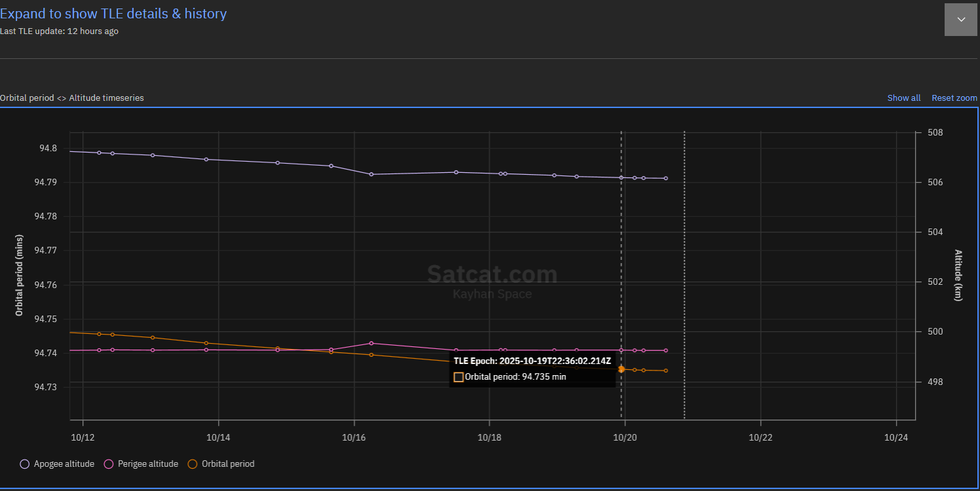Image resolution: width=980 pixels, height=491 pixels.
Task: Click the "Orbital period (mins)" axis title
Action: (x=20, y=275)
